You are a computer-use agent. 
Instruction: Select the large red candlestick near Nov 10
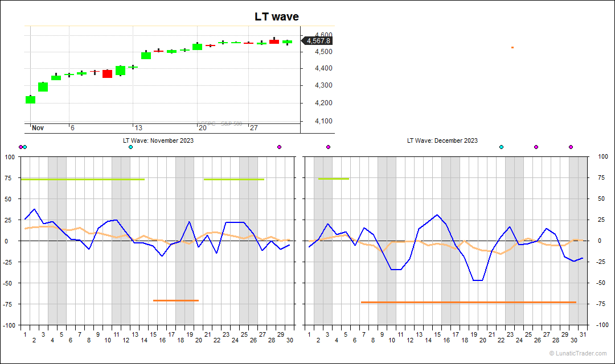[x=107, y=74]
